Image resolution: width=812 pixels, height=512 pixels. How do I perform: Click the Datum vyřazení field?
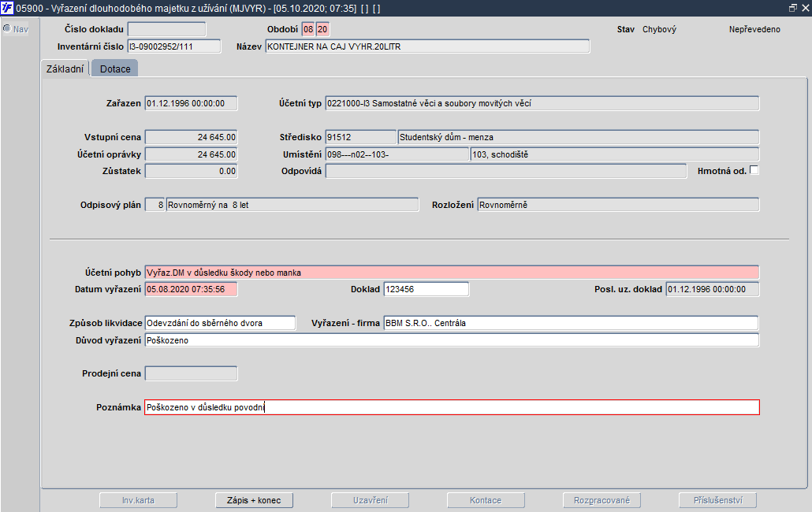point(191,289)
